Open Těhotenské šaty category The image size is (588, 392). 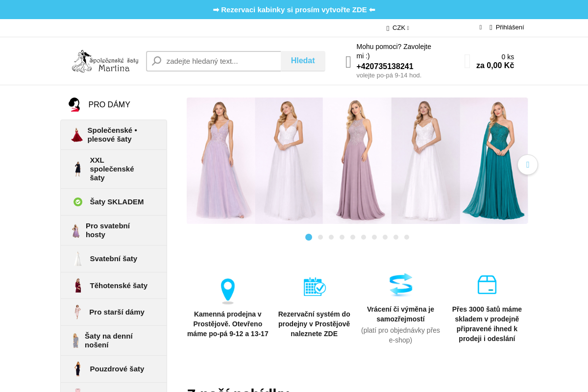[x=118, y=286]
